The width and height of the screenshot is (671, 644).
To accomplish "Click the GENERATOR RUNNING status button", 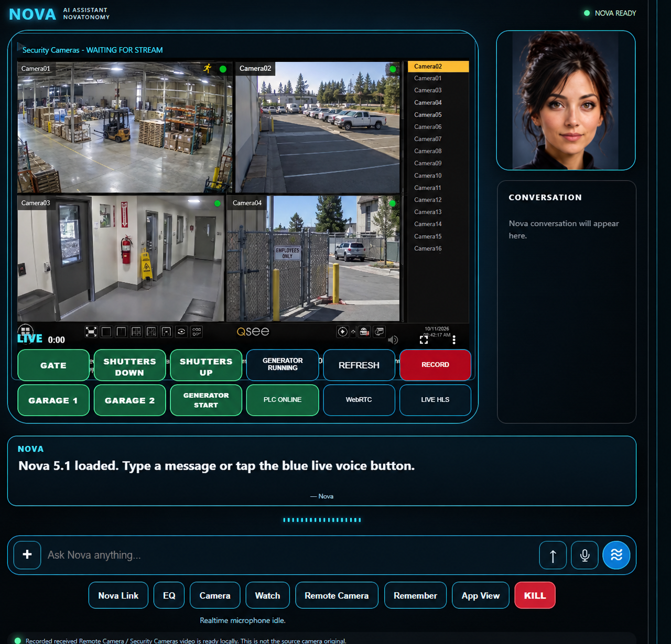I will pyautogui.click(x=283, y=365).
